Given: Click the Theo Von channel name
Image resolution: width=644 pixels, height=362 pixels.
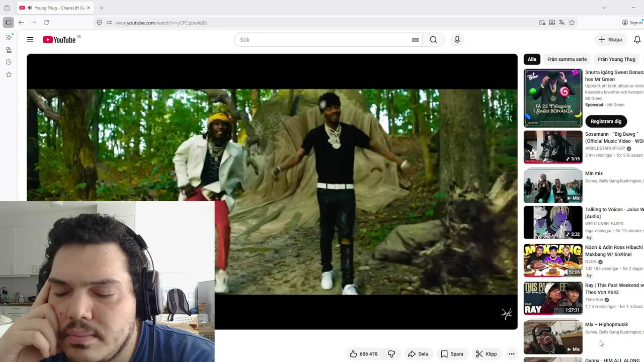Looking at the screenshot, I should pos(594,299).
